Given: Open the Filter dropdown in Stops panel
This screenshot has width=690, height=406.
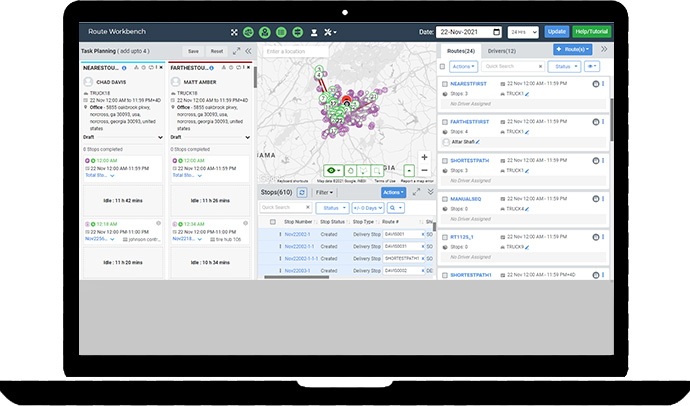Looking at the screenshot, I should tap(325, 192).
